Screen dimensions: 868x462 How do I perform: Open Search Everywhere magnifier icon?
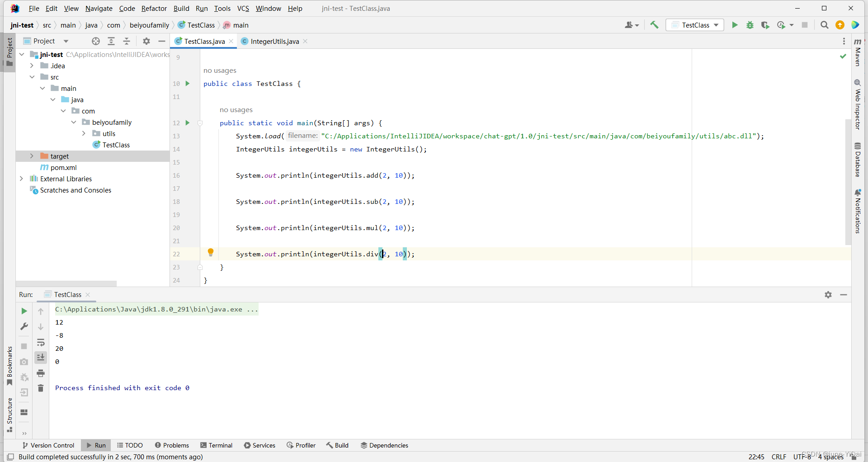(824, 25)
